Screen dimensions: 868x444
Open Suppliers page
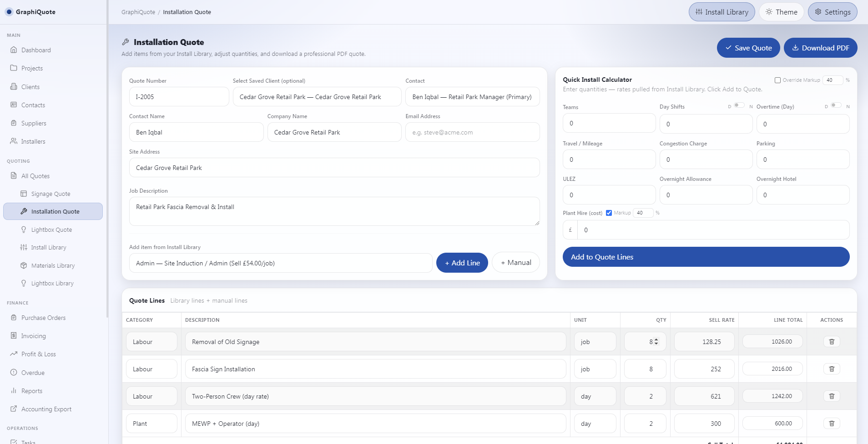[33, 123]
